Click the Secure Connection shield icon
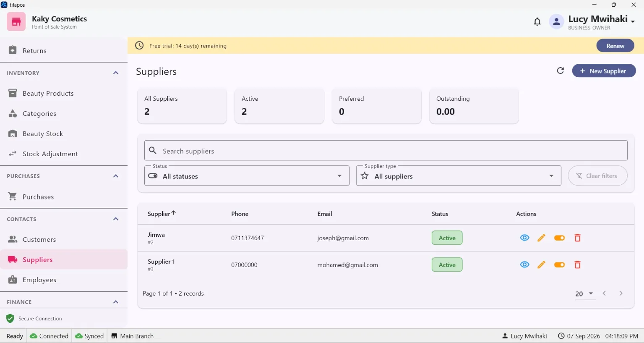The width and height of the screenshot is (644, 343). pos(10,319)
